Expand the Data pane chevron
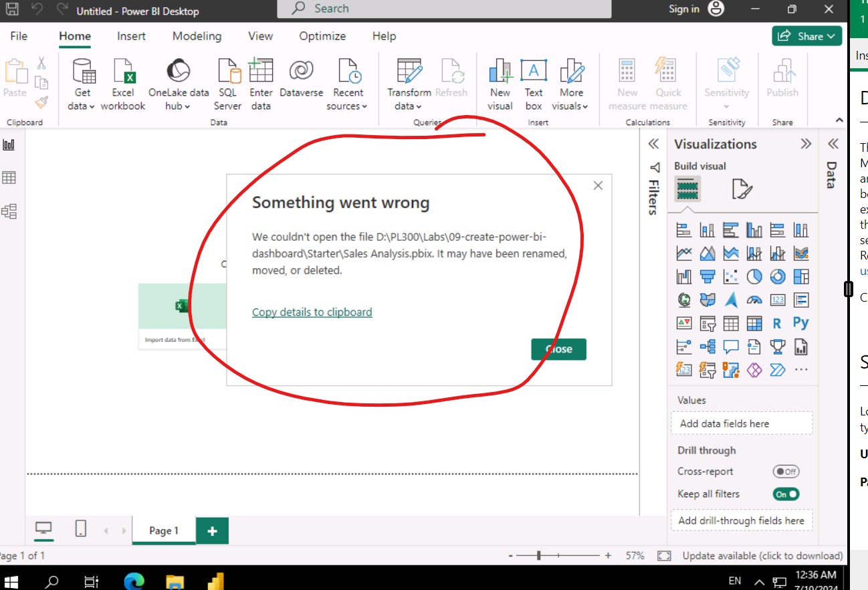 pos(833,144)
